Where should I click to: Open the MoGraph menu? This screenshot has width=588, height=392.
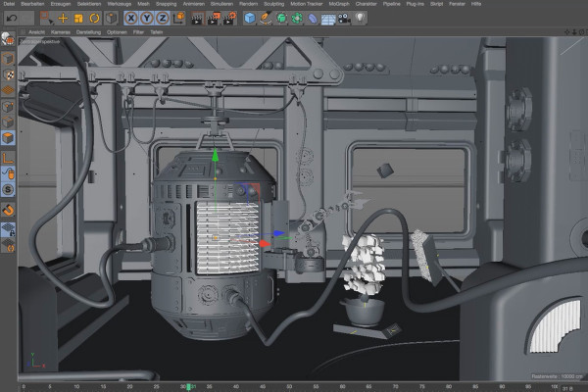click(339, 4)
